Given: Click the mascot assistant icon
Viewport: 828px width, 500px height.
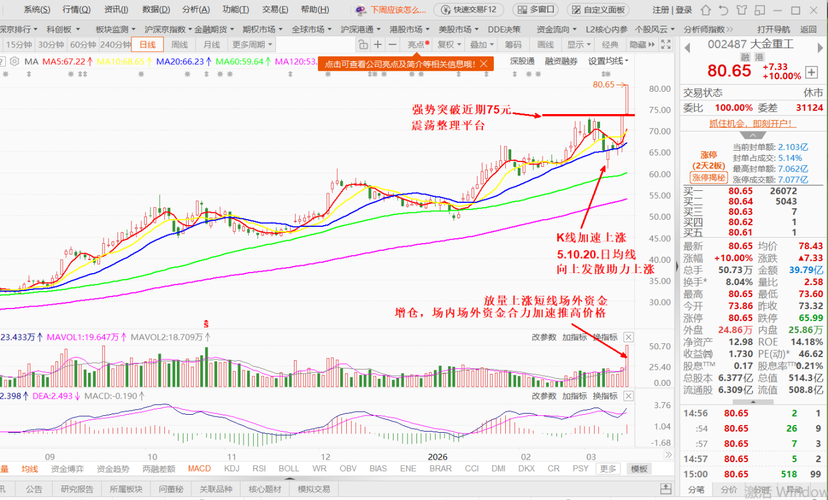Looking at the screenshot, I should pos(361,10).
